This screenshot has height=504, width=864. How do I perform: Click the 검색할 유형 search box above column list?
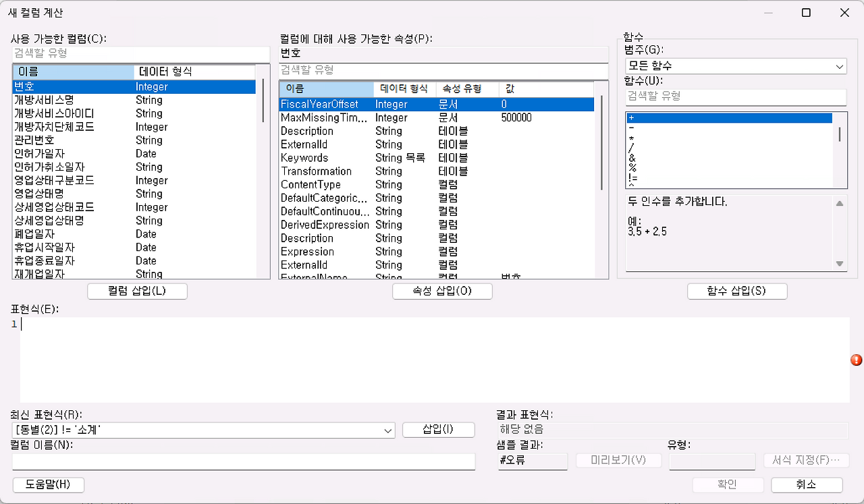pyautogui.click(x=135, y=53)
